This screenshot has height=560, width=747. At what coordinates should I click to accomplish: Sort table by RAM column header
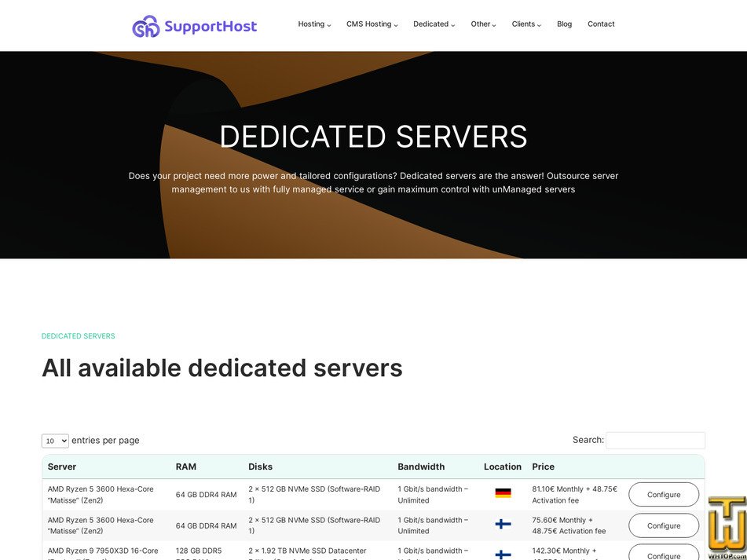point(186,467)
